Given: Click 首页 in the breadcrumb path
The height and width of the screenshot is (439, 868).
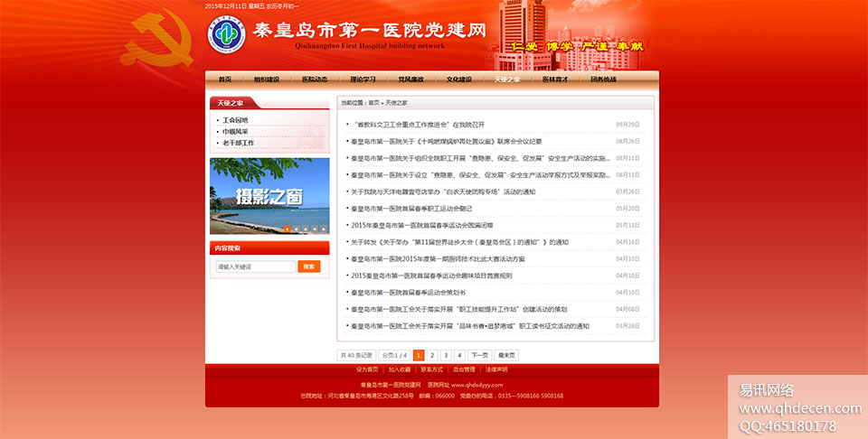Looking at the screenshot, I should 374,103.
